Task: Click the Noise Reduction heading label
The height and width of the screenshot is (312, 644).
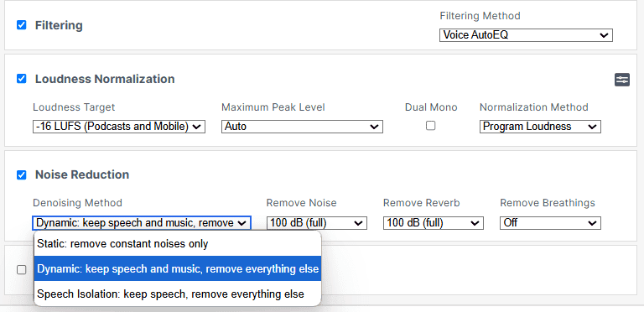Action: coord(82,174)
